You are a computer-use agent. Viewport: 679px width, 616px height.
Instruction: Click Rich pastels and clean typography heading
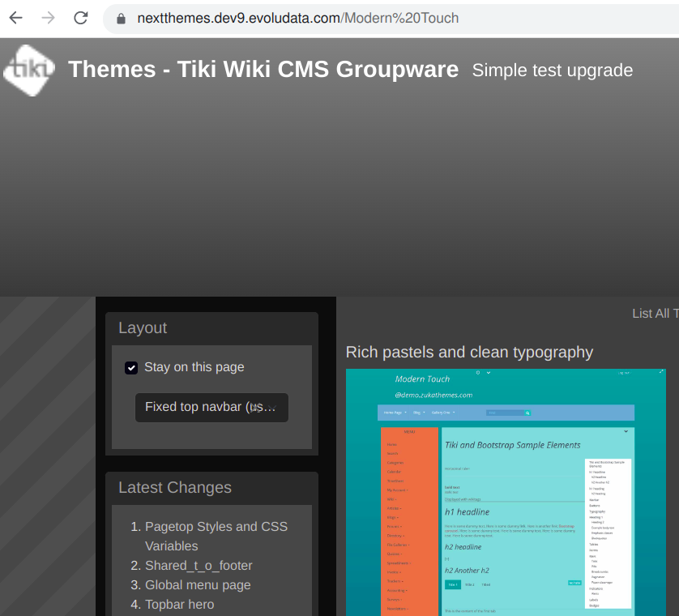click(x=469, y=353)
